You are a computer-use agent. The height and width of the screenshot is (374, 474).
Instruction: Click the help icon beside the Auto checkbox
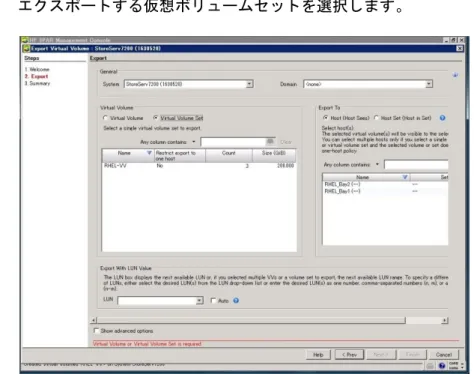(x=236, y=301)
